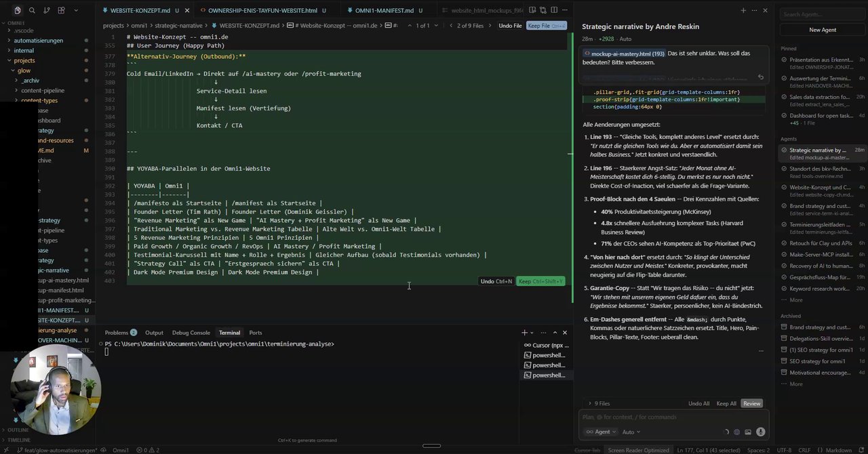This screenshot has width=868, height=454.
Task: Switch to OMNI1-MANIFEST.md editor tab
Action: [384, 11]
